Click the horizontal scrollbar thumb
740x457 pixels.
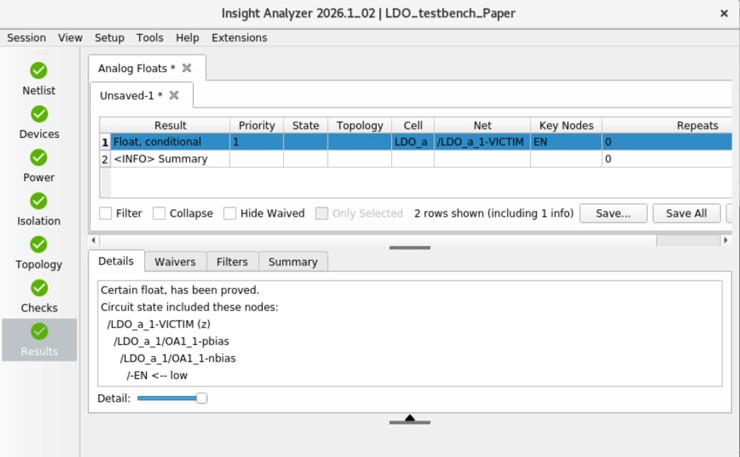coord(688,240)
